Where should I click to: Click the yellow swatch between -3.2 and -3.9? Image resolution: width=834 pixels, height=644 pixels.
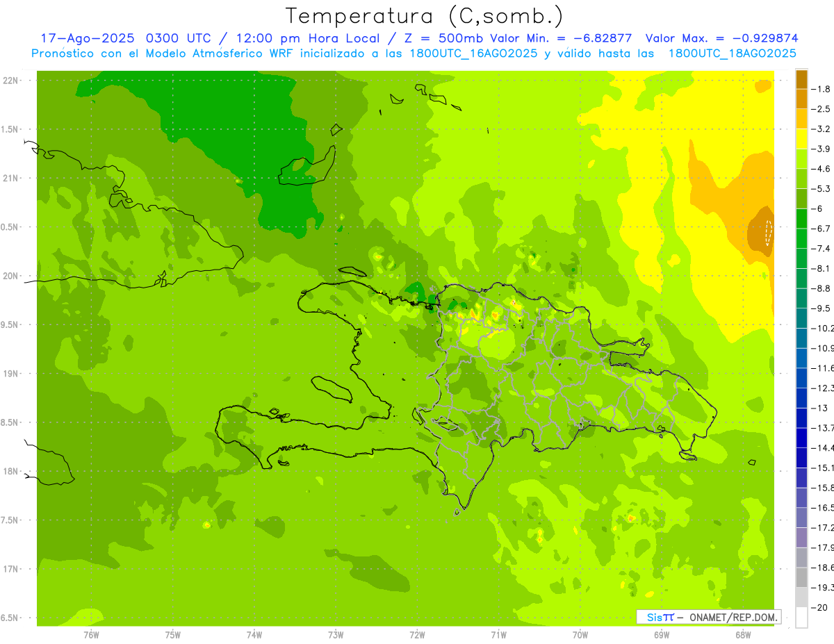coord(801,139)
